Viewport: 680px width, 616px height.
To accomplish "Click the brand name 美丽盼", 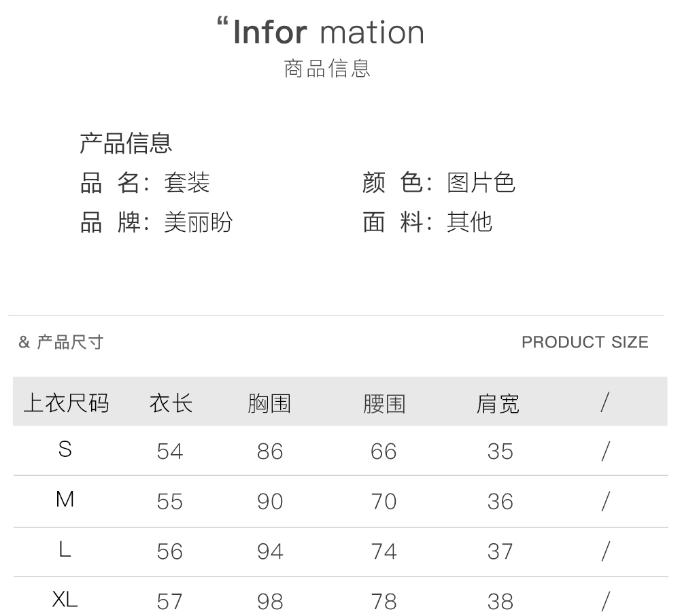I will (198, 222).
